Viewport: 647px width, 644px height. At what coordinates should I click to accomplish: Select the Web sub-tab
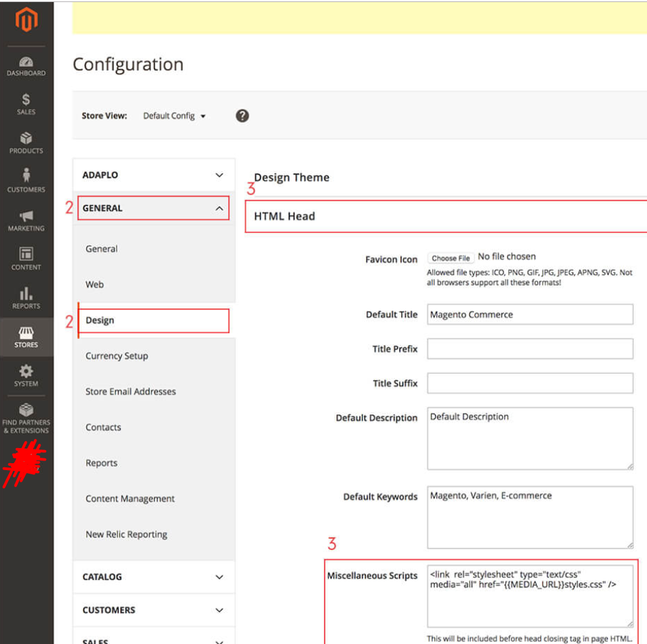coord(95,285)
